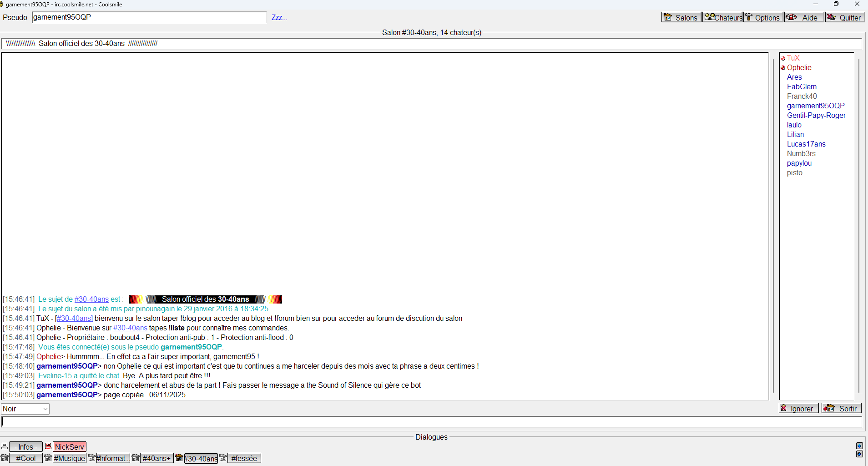Leave the room with Sortir button
The image size is (868, 466).
click(x=841, y=408)
